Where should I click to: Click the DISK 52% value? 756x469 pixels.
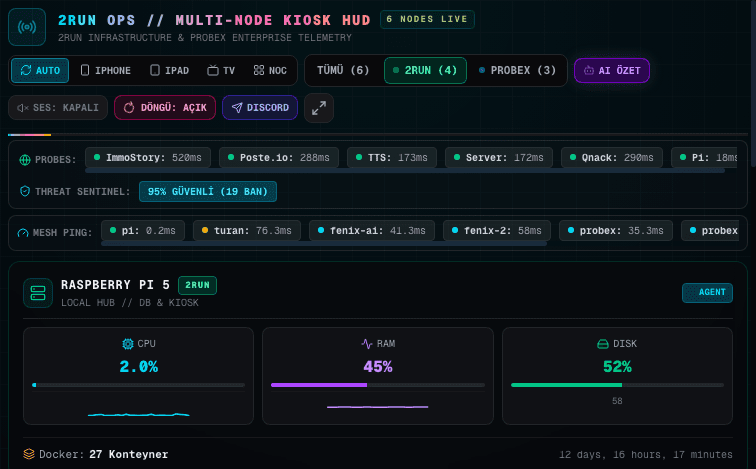pyautogui.click(x=617, y=367)
